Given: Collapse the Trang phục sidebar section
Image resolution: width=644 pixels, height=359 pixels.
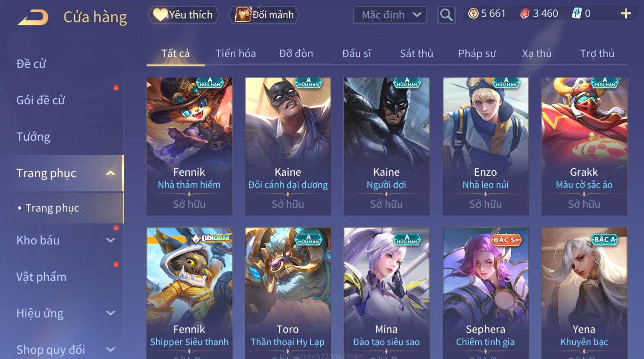Looking at the screenshot, I should [x=110, y=173].
